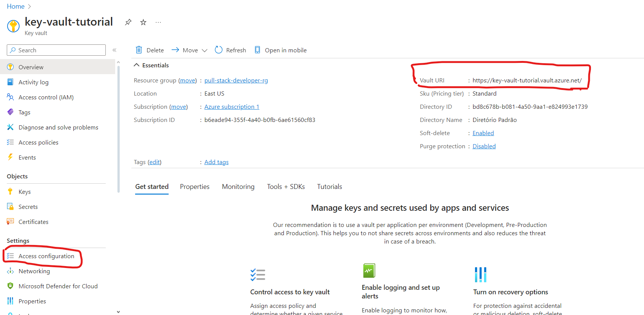
Task: Click the Events lightning bolt icon
Action: coord(11,157)
